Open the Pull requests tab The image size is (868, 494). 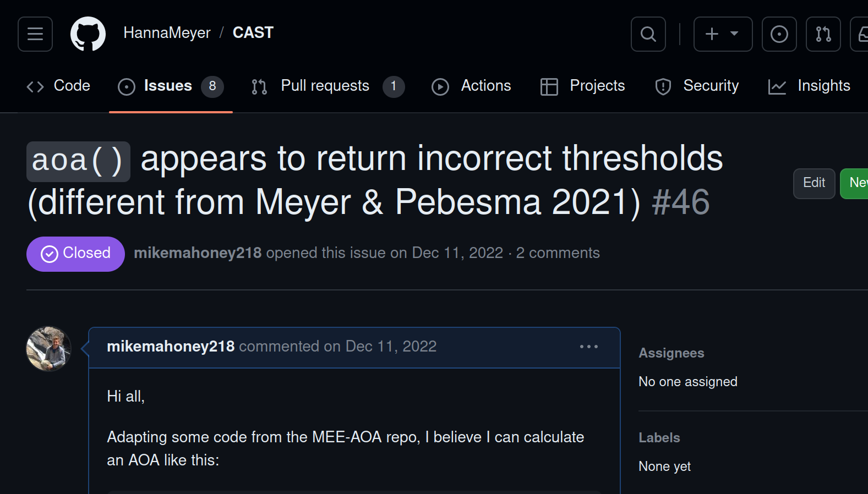(x=327, y=86)
